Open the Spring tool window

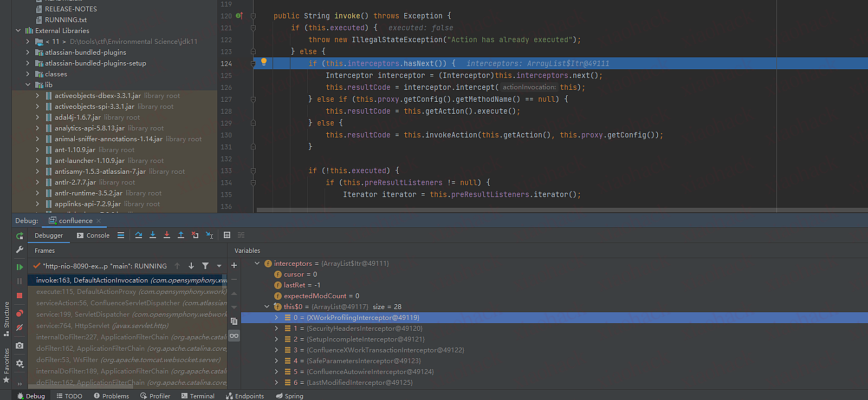289,396
